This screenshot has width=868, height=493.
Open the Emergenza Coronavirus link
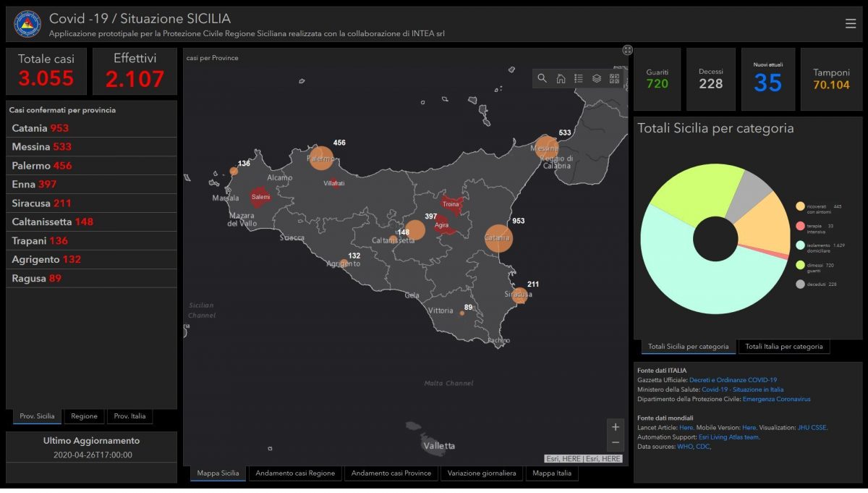click(x=776, y=399)
